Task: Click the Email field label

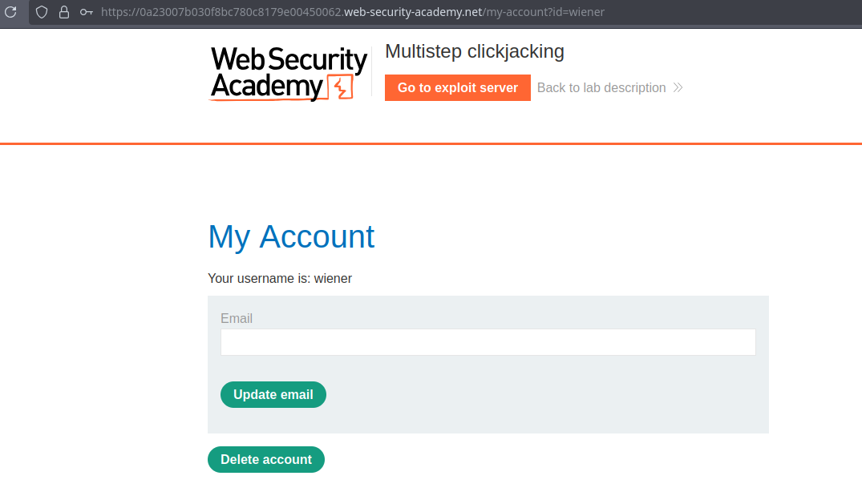Action: pyautogui.click(x=237, y=318)
